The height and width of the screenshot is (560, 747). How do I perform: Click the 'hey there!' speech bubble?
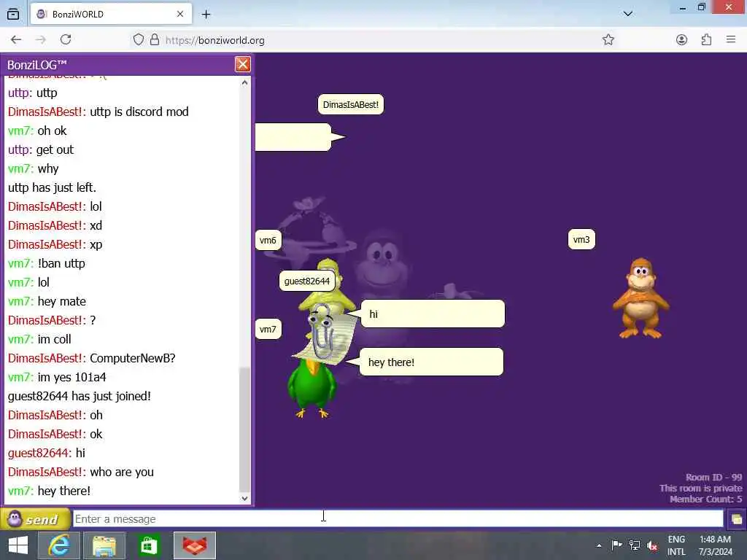click(x=431, y=362)
